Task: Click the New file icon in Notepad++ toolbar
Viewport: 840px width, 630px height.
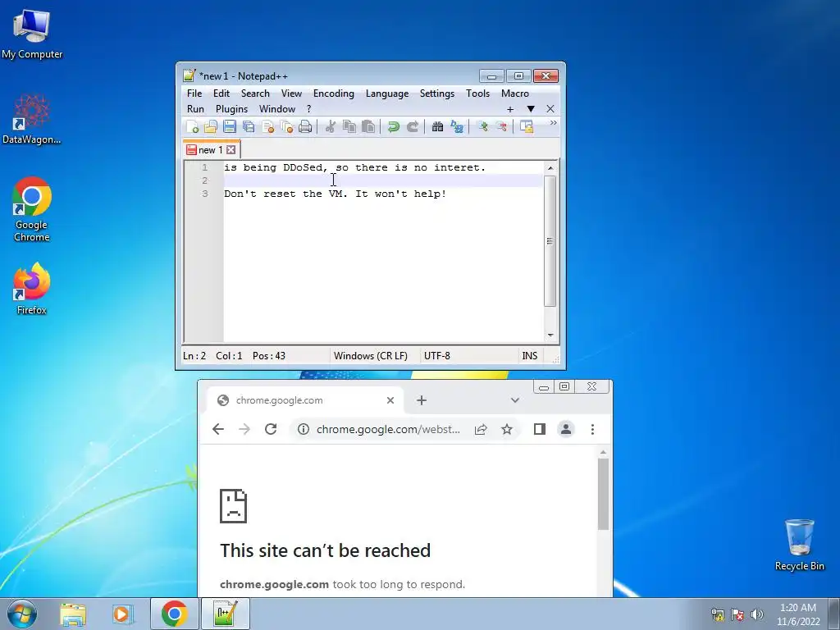Action: click(x=192, y=126)
